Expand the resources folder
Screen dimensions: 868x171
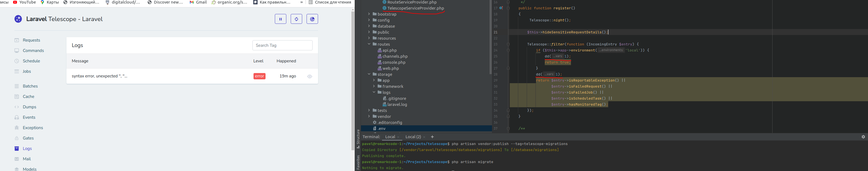click(x=369, y=39)
